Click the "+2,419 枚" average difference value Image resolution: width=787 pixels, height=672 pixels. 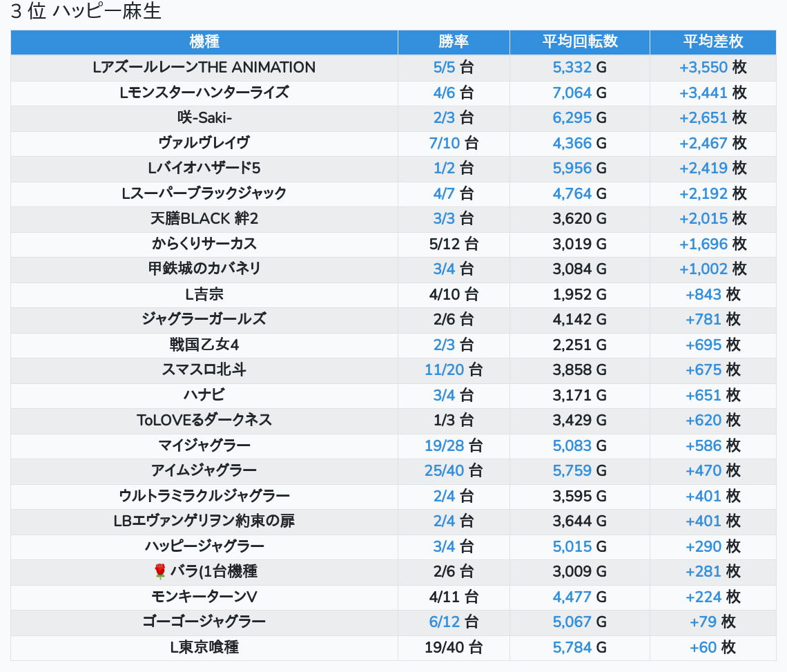pos(712,169)
